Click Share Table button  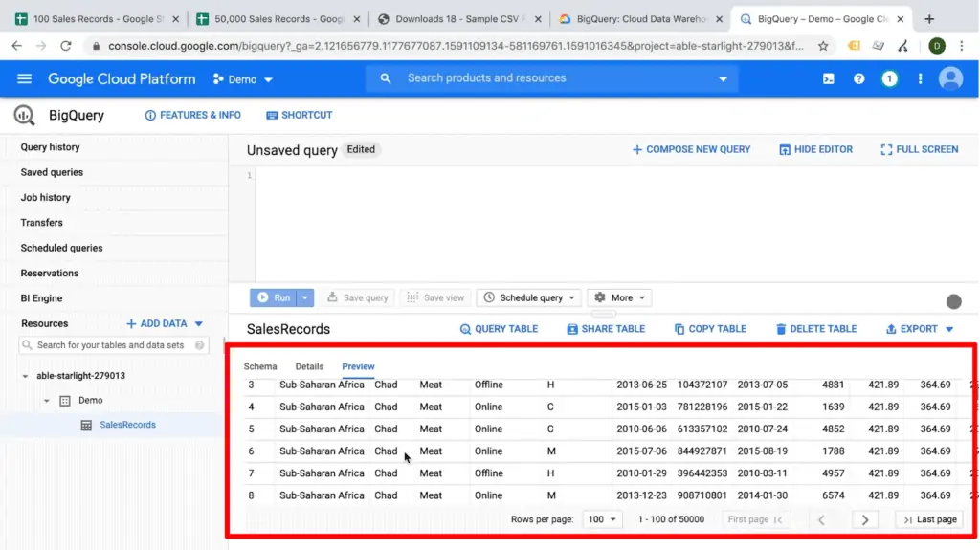click(x=606, y=329)
